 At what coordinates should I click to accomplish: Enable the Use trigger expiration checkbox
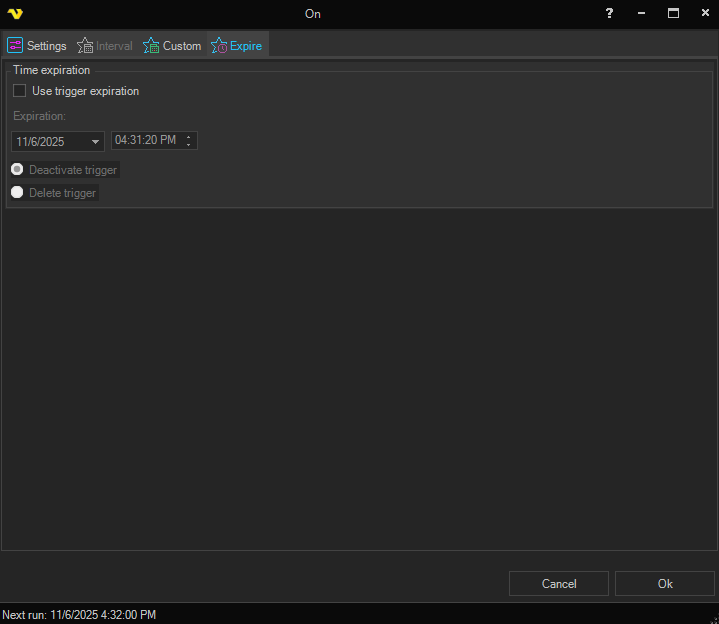tap(20, 91)
